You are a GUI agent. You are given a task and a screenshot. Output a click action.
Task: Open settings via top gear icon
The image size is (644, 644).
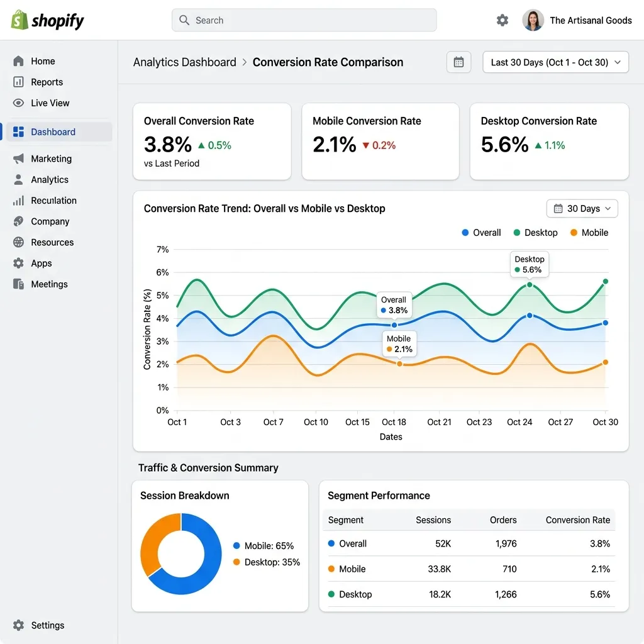[x=502, y=20]
